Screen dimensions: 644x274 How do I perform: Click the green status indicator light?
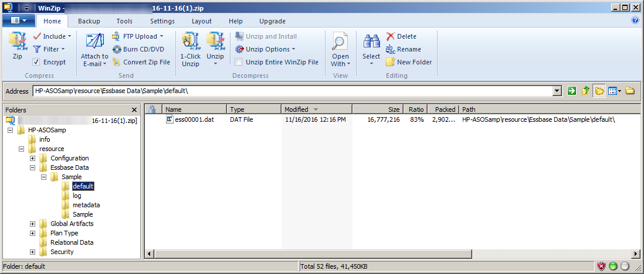(613, 266)
